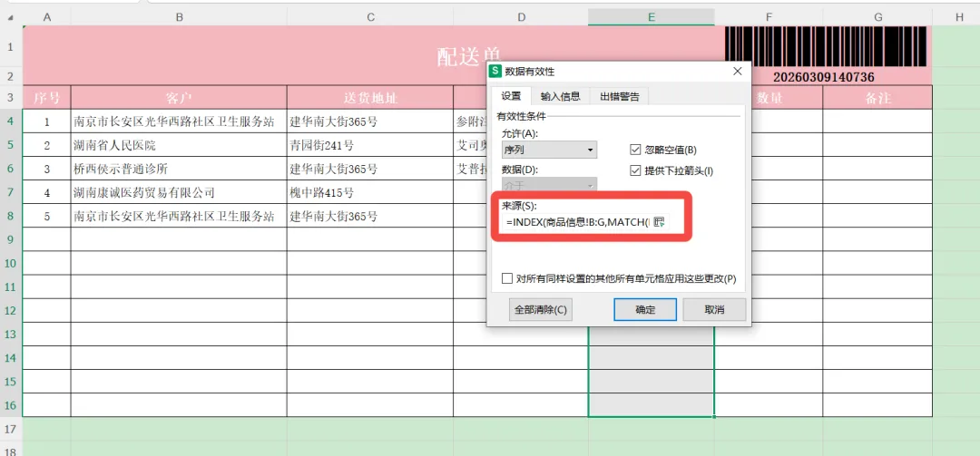Screen dimensions: 980x456
Task: Click the 送货地址 header cell
Action: tap(370, 97)
